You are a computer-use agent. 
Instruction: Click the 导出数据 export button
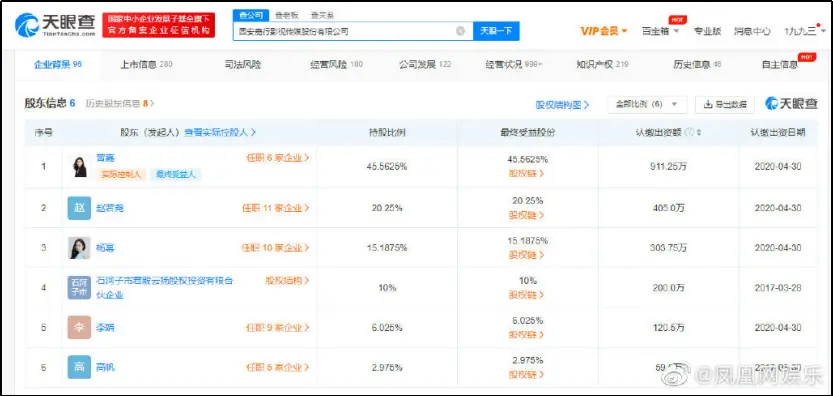[725, 105]
